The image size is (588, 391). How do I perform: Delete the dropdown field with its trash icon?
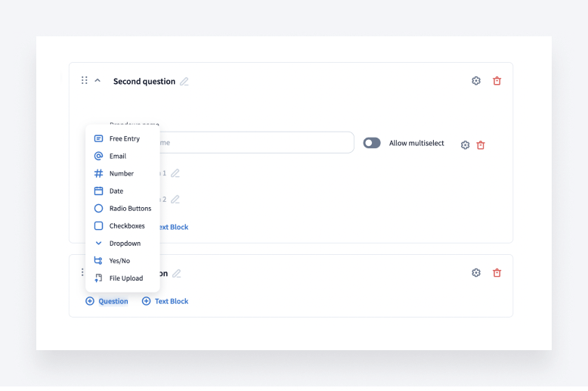[481, 145]
